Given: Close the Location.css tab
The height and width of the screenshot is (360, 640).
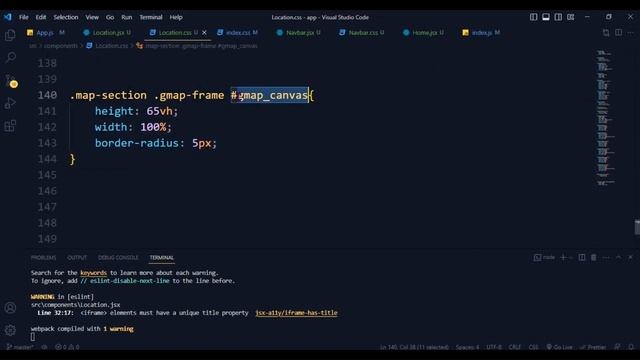Looking at the screenshot, I should coord(204,33).
